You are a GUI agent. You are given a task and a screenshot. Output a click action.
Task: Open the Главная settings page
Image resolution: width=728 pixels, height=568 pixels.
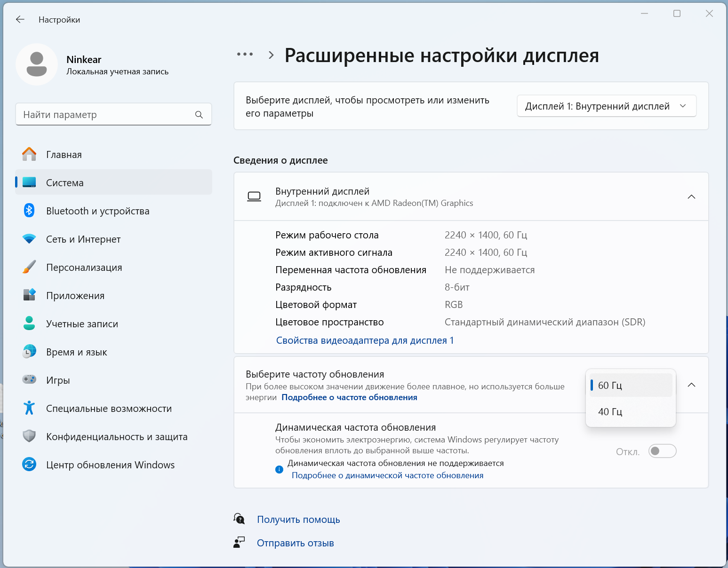[x=64, y=155]
